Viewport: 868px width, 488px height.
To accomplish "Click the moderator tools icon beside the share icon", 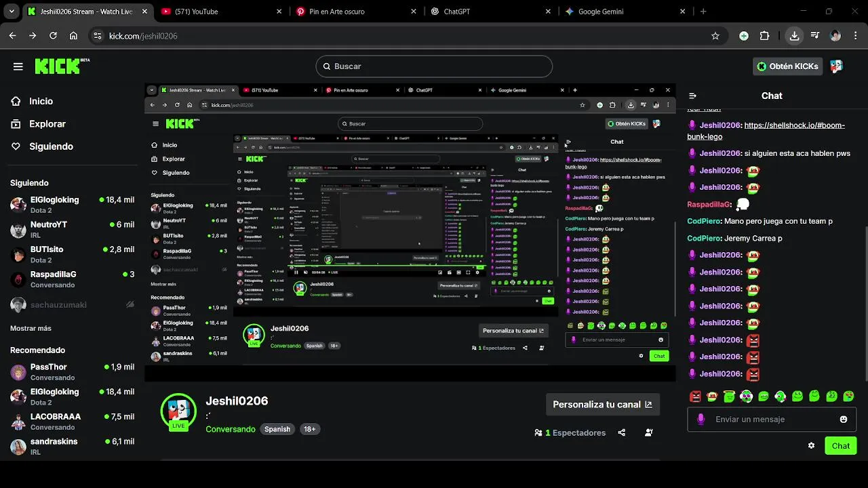I will (649, 432).
